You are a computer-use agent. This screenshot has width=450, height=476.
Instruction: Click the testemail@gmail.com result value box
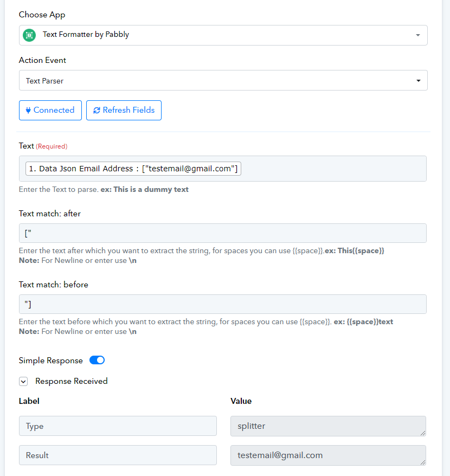coord(328,455)
